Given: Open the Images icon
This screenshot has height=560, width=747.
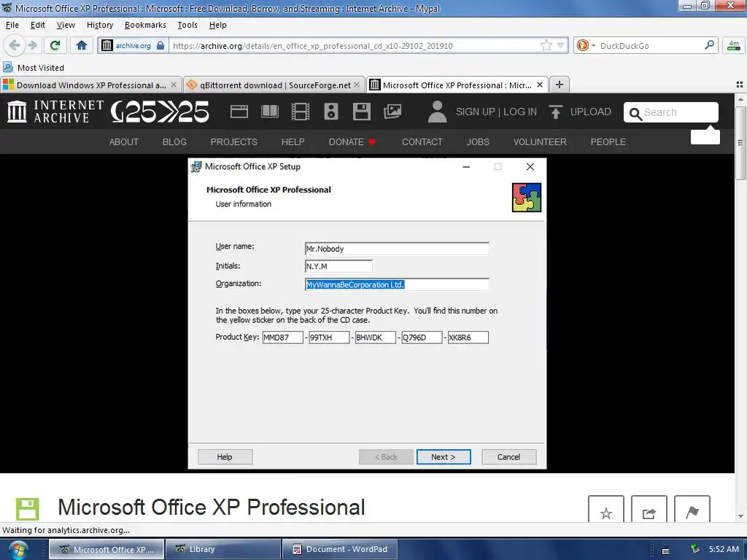Looking at the screenshot, I should click(392, 112).
